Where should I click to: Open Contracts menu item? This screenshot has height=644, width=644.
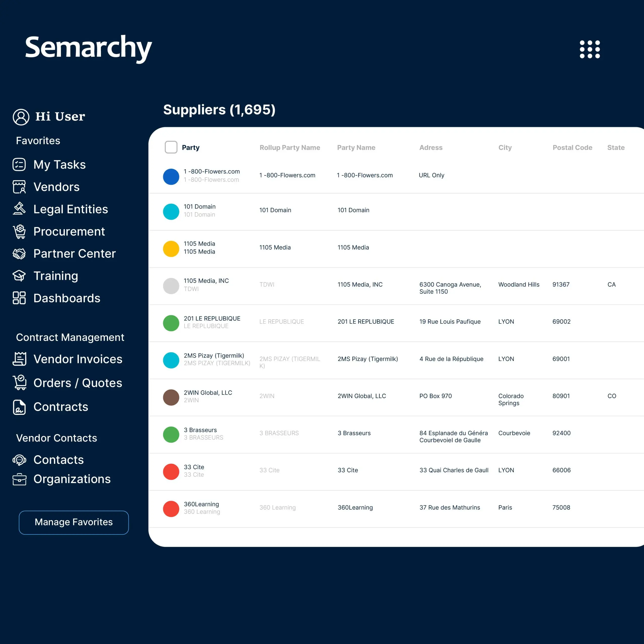(x=61, y=407)
